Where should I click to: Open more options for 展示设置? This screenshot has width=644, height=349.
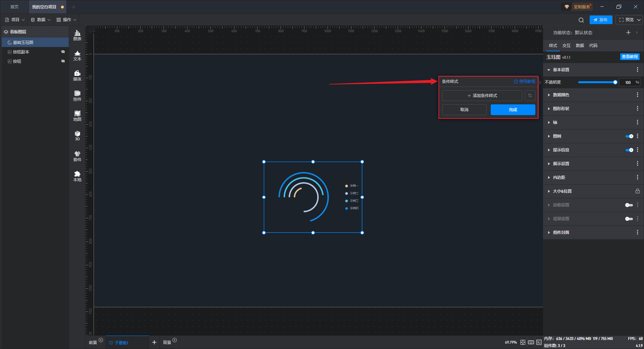(637, 164)
